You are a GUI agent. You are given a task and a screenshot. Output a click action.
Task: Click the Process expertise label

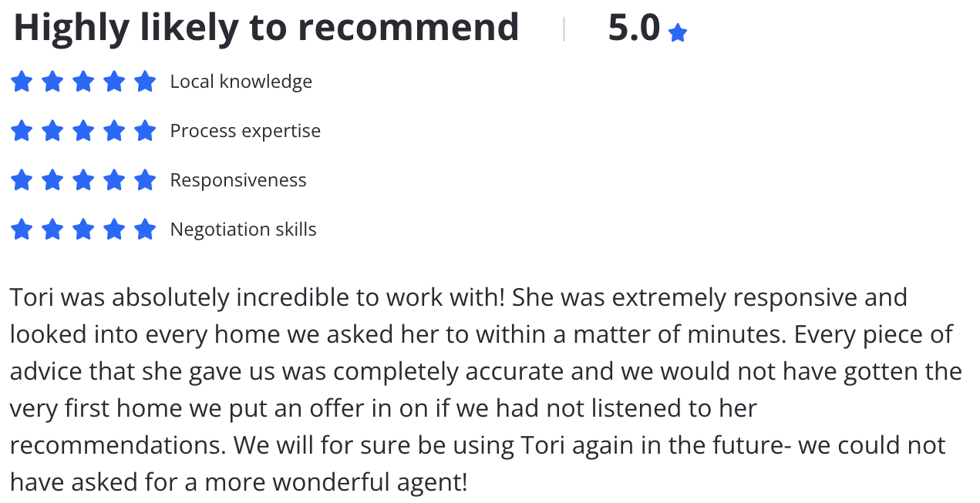pos(245,131)
